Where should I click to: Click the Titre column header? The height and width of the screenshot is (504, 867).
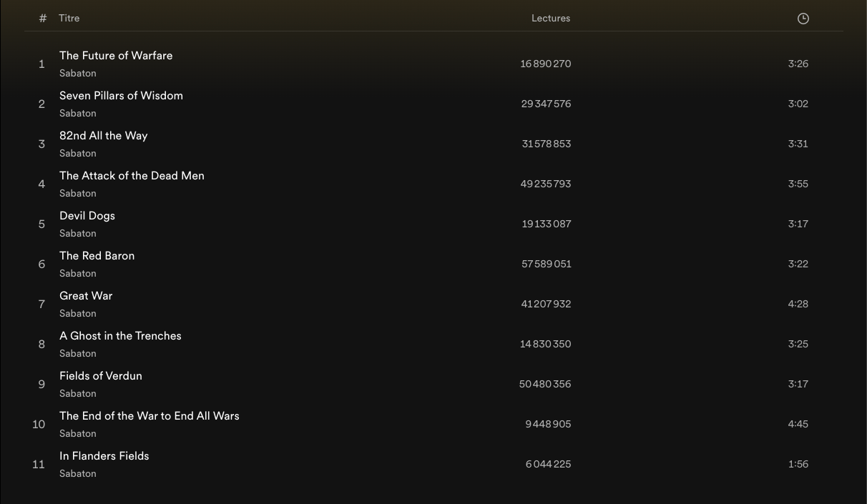[69, 19]
